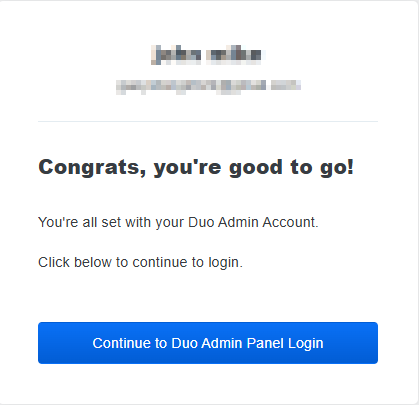419x405 pixels.
Task: Click 'Duo Admin Panel' text on button
Action: (228, 343)
